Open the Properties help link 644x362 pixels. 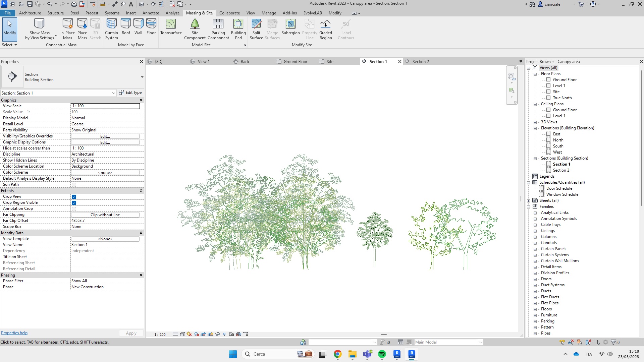pos(14,333)
